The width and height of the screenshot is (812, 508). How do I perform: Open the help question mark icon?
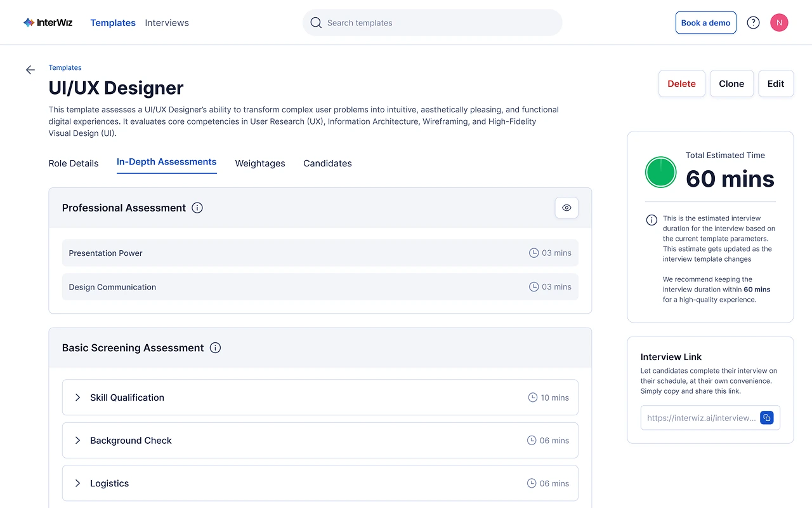pos(753,23)
